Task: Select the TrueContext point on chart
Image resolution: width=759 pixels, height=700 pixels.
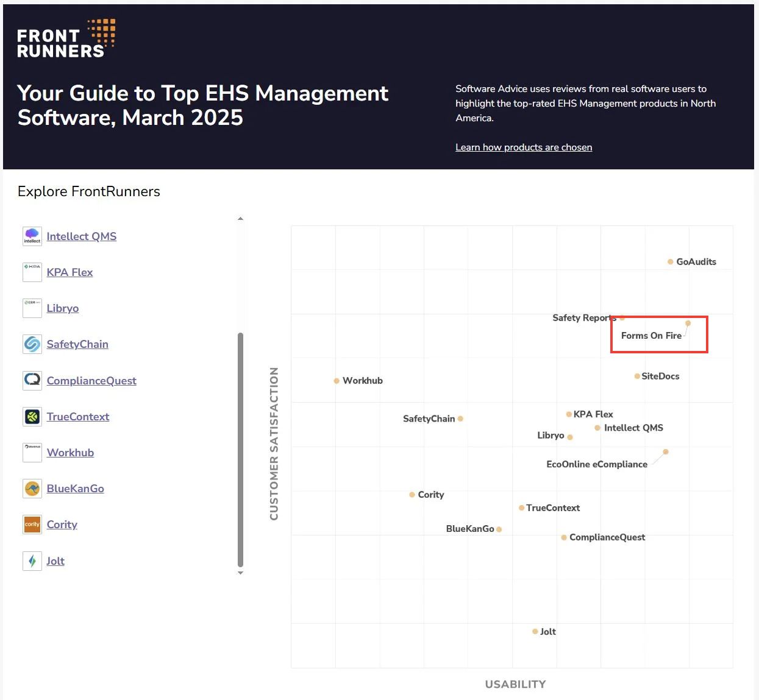Action: [522, 507]
